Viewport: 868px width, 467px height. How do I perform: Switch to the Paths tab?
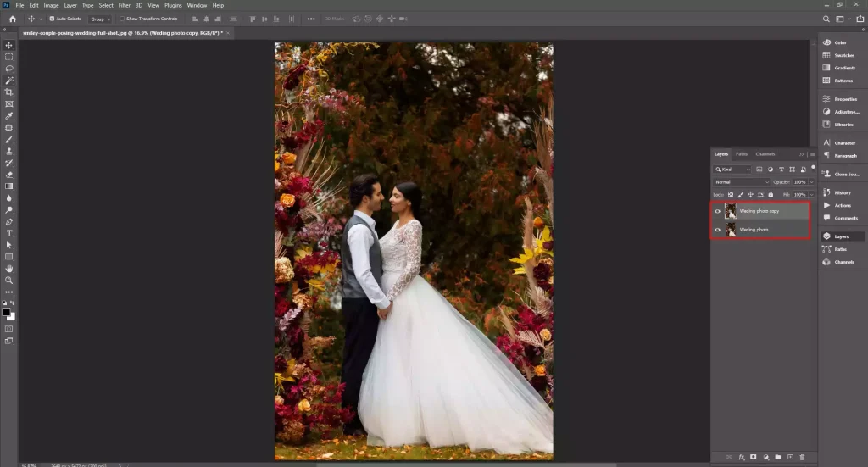[742, 154]
